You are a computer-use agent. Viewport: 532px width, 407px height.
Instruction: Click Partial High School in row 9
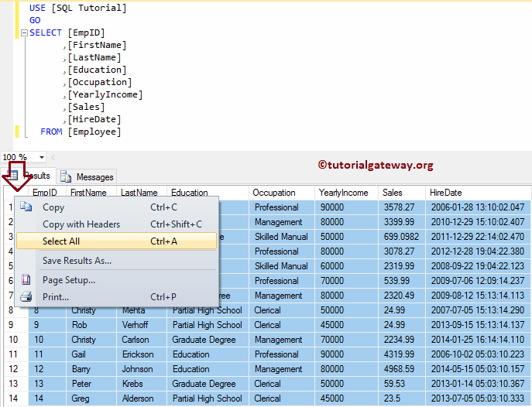(x=208, y=325)
